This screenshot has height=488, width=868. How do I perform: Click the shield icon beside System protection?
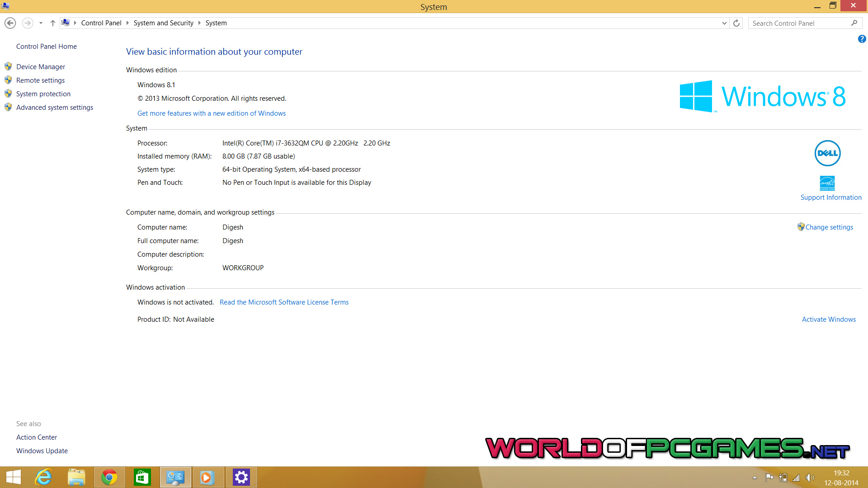click(x=8, y=94)
